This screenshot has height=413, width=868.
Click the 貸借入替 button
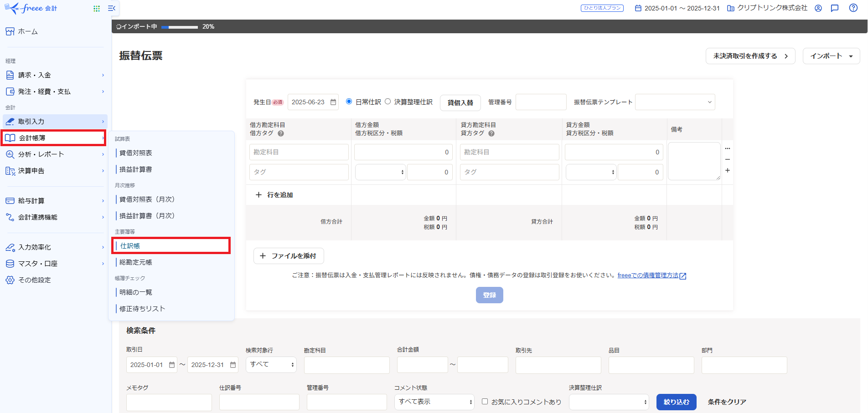click(460, 102)
